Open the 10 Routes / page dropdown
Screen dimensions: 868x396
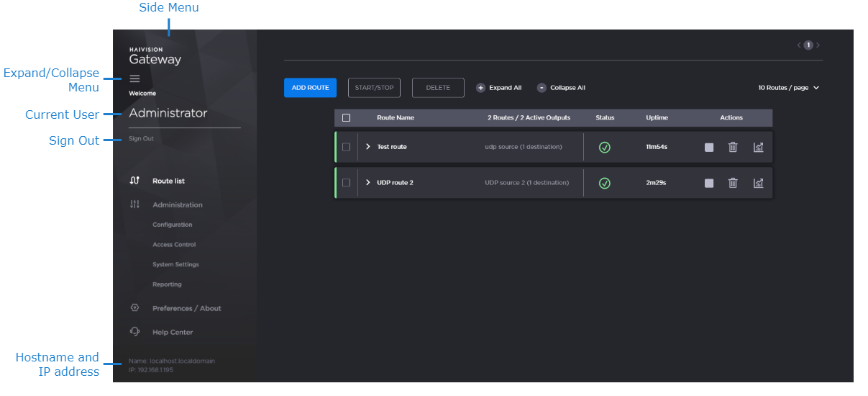click(x=788, y=88)
